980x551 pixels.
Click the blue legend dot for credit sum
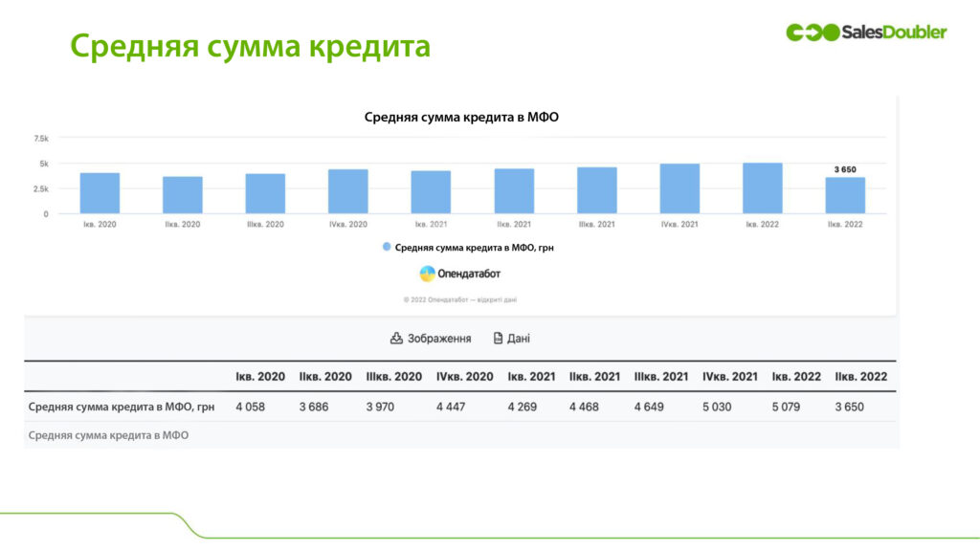[x=387, y=248]
